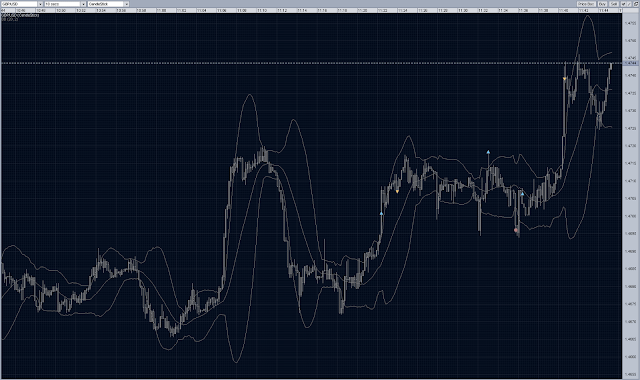Click the 11:42 time label on the time axis

[x=584, y=11]
